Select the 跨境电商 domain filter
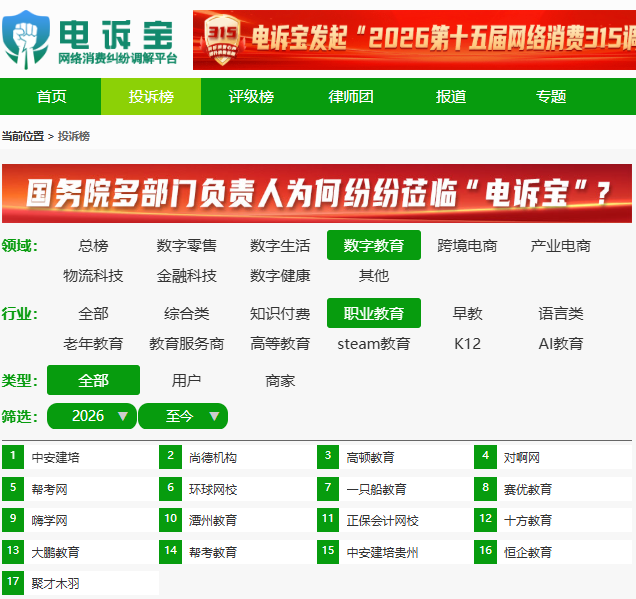This screenshot has height=599, width=636. point(467,245)
